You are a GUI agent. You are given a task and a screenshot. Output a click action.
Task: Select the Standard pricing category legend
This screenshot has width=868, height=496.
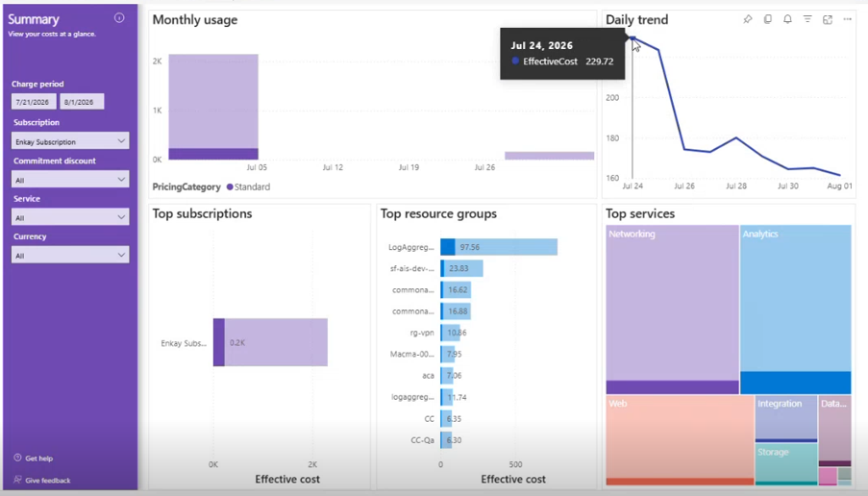tap(249, 187)
